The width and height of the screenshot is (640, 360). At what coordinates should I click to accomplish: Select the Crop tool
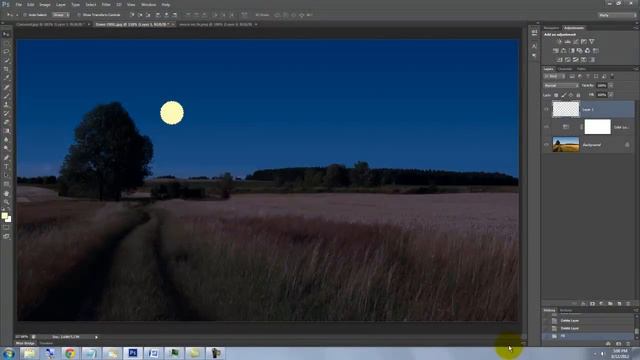click(6, 69)
